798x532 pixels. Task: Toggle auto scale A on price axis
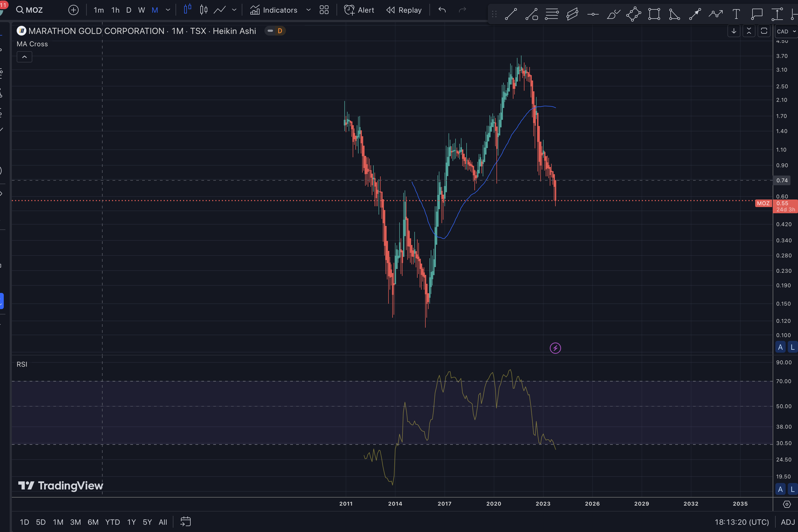pos(780,347)
